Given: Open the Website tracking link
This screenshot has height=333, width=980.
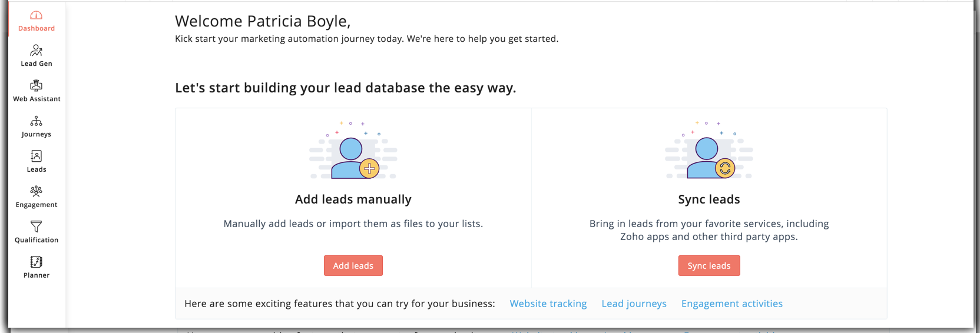Looking at the screenshot, I should pos(548,304).
